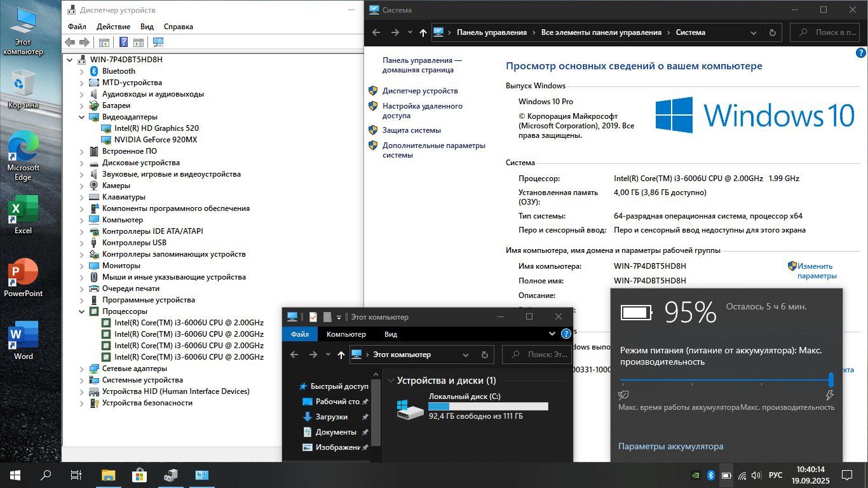Launch Word from the desktop shortcut
The height and width of the screenshot is (488, 868).
coord(23,341)
